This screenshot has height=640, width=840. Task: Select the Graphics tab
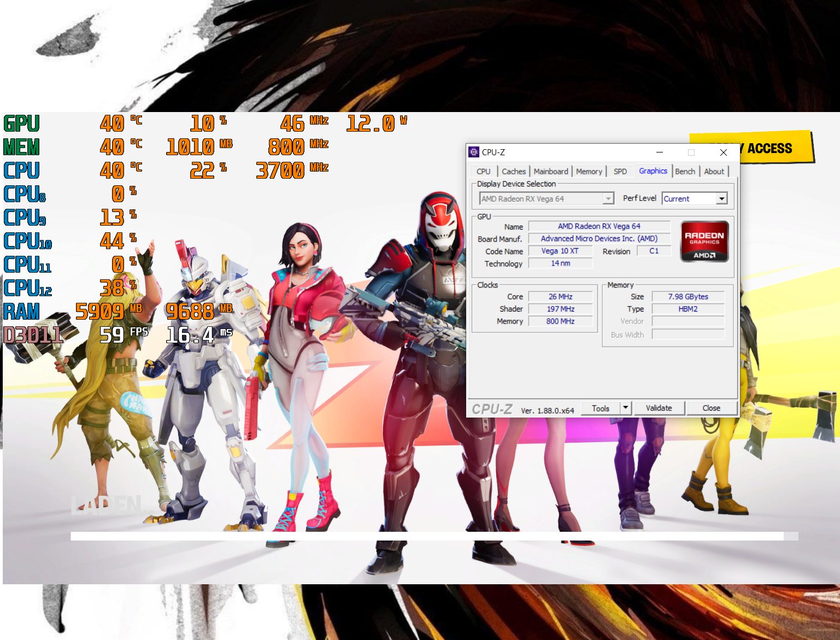point(653,171)
